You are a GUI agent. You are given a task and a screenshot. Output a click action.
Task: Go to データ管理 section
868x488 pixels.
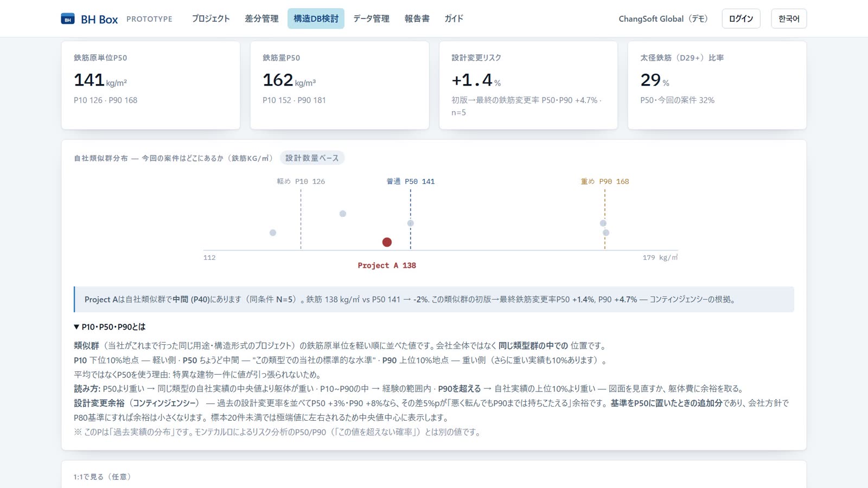[371, 18]
